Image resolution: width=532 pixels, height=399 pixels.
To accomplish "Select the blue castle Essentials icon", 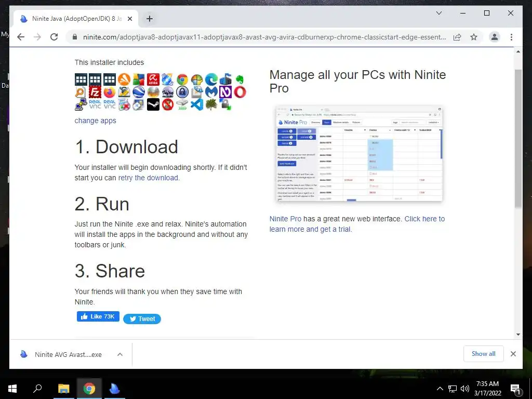I will pos(225,79).
